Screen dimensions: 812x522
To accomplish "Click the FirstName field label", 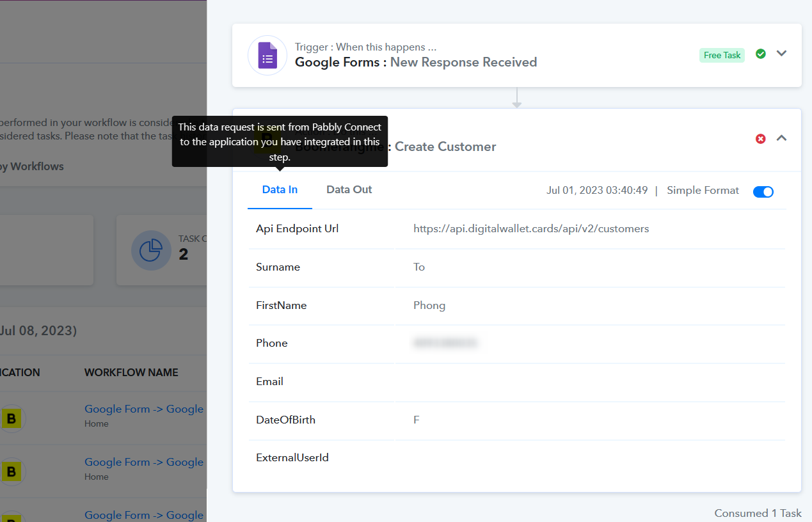I will coord(282,305).
